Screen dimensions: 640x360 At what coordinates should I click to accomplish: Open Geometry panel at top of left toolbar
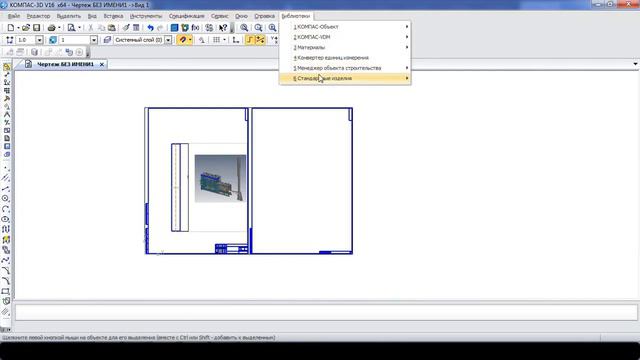(6, 67)
